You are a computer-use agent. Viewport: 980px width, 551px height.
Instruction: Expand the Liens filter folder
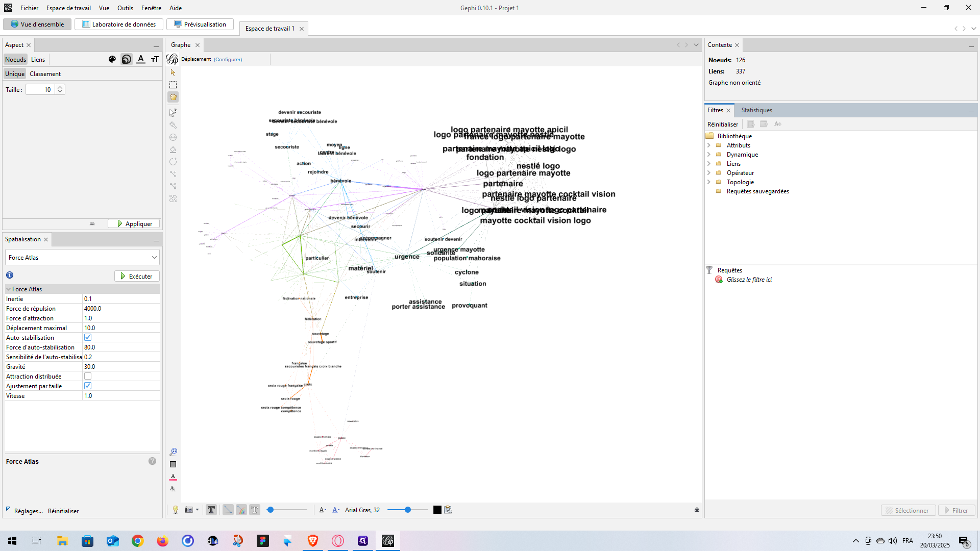point(708,164)
